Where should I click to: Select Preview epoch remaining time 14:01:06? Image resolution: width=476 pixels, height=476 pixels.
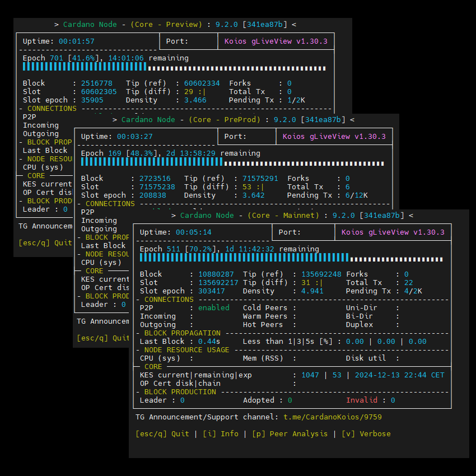point(126,58)
